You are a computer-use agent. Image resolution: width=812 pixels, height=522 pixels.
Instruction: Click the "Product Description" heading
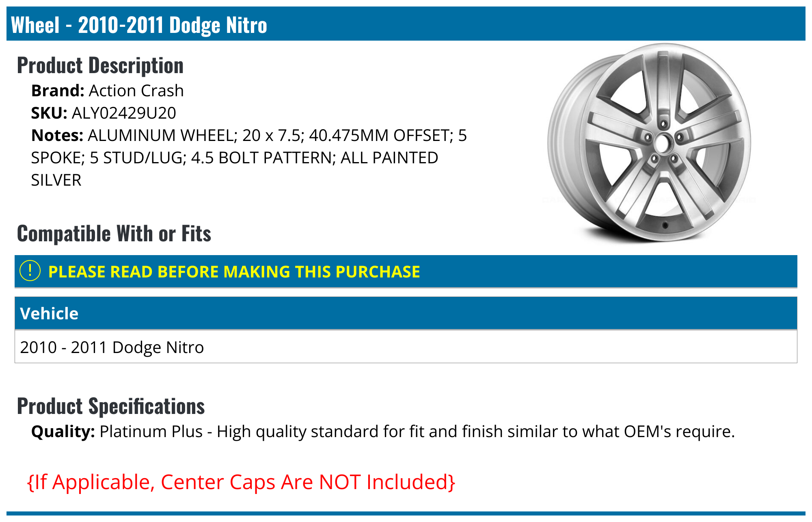coord(100,65)
